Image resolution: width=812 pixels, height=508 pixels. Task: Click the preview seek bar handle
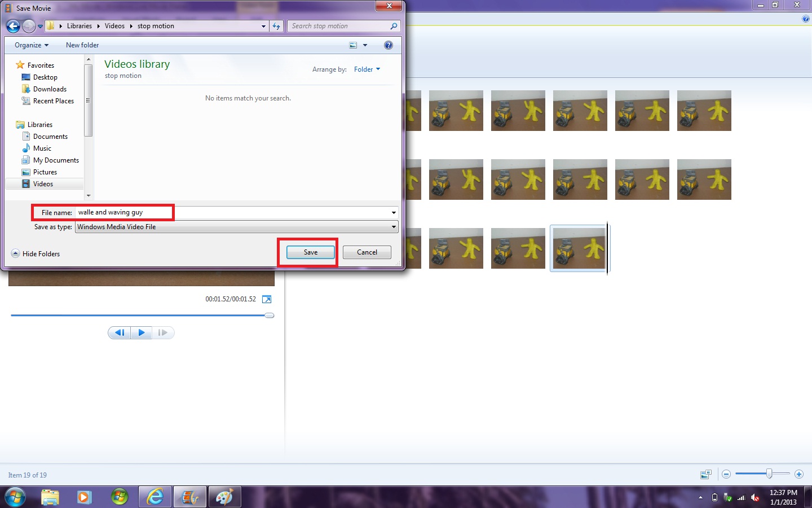[270, 316]
